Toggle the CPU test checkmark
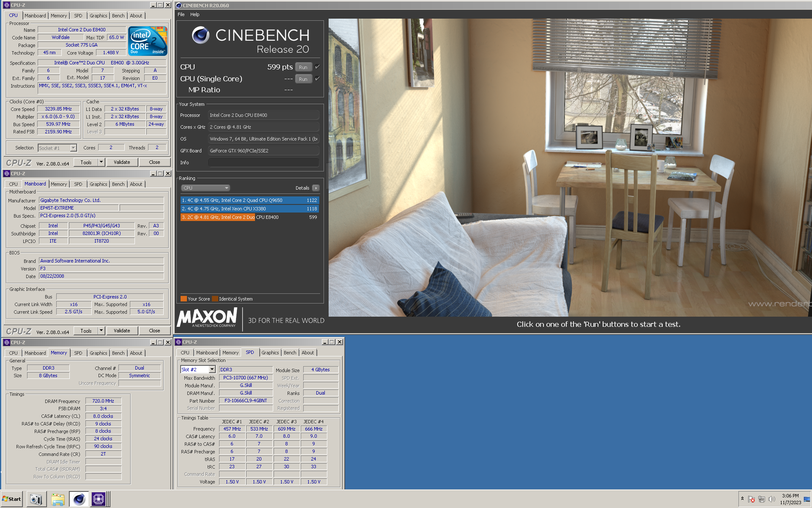Screen dimensions: 812x508 coord(317,67)
